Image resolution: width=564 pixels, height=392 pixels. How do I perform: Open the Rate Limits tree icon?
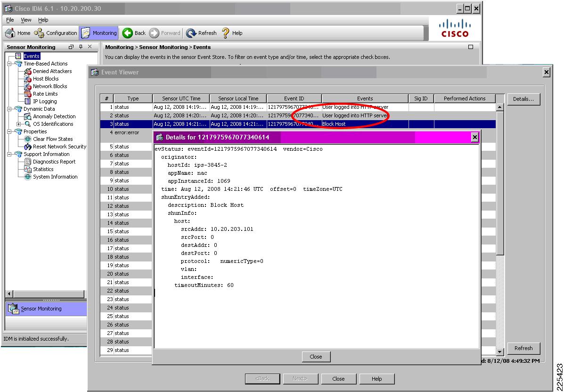(28, 94)
